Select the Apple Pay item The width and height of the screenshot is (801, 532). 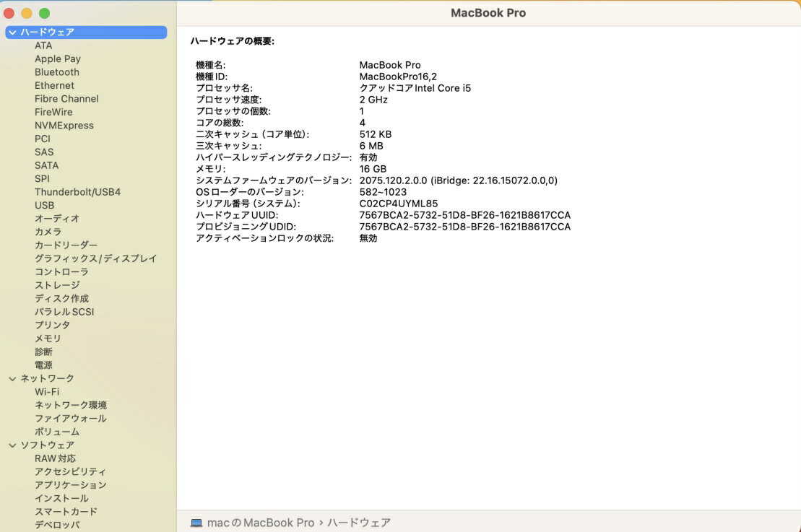coord(58,59)
